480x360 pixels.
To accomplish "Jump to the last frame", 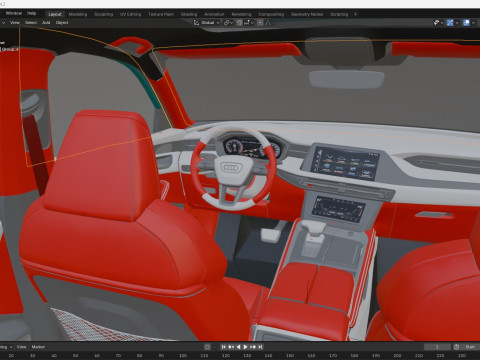I will 260,347.
